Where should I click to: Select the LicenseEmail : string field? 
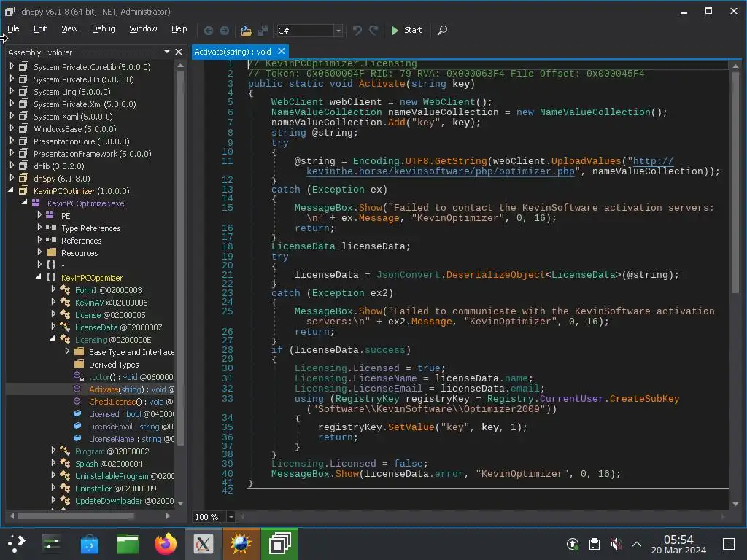pos(131,426)
